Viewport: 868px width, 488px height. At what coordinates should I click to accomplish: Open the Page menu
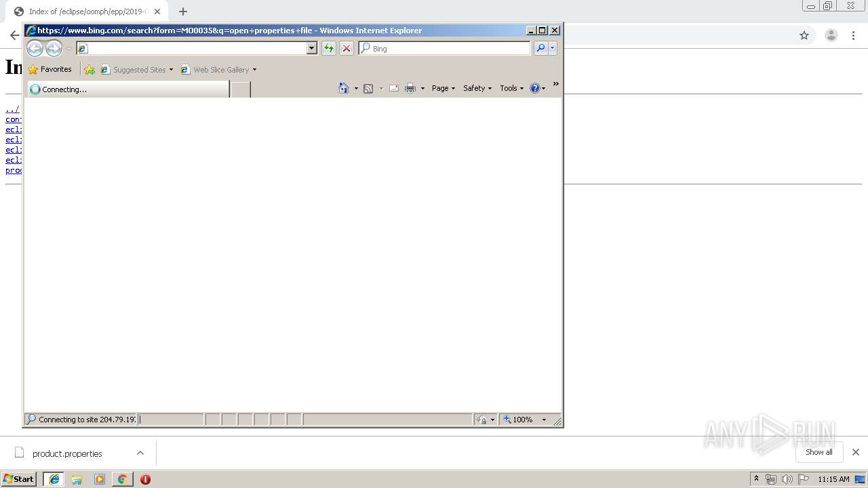[443, 88]
